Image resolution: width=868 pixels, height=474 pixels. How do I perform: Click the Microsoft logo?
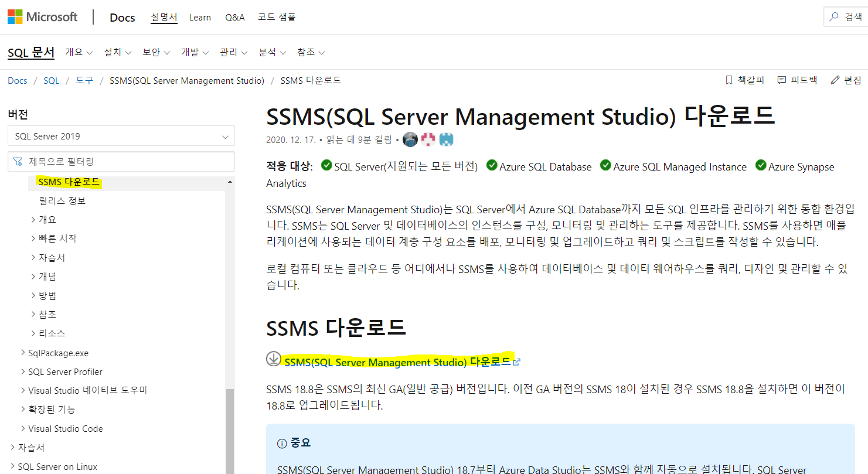point(42,16)
